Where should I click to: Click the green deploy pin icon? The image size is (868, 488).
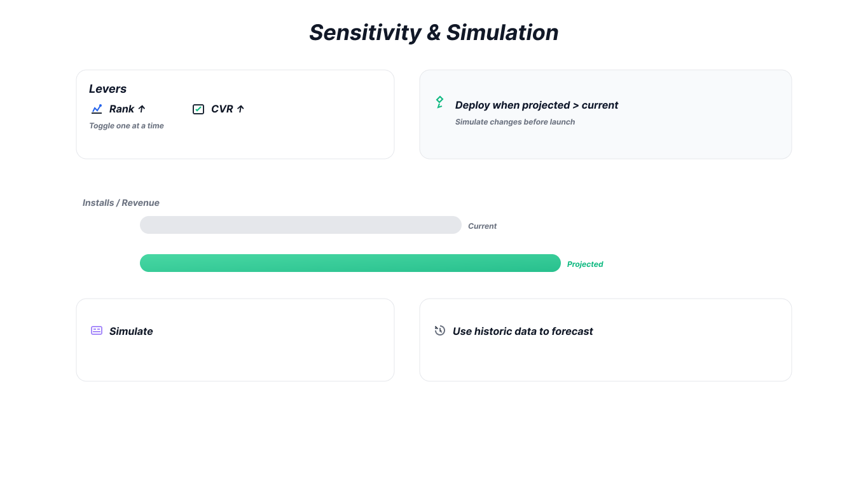coord(439,102)
